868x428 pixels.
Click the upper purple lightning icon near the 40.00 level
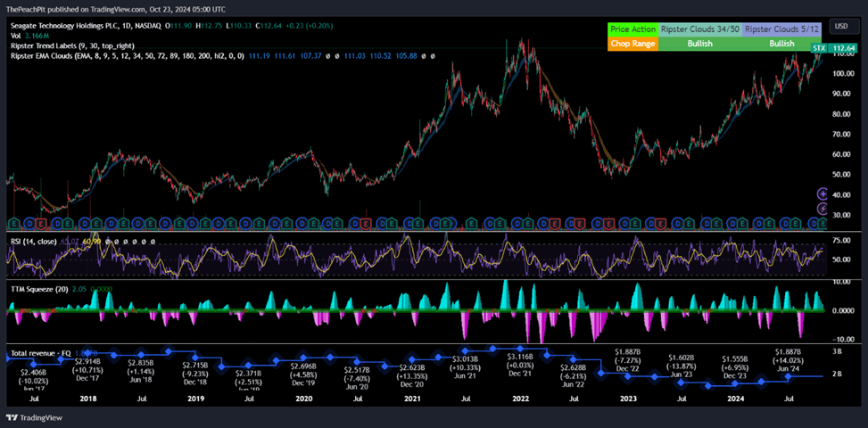click(x=822, y=194)
